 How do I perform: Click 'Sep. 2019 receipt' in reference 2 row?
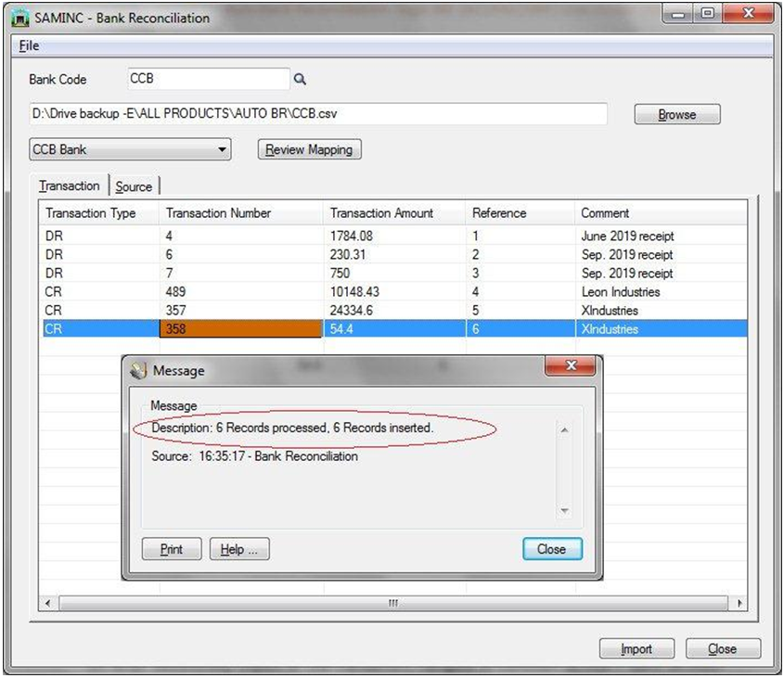point(627,255)
